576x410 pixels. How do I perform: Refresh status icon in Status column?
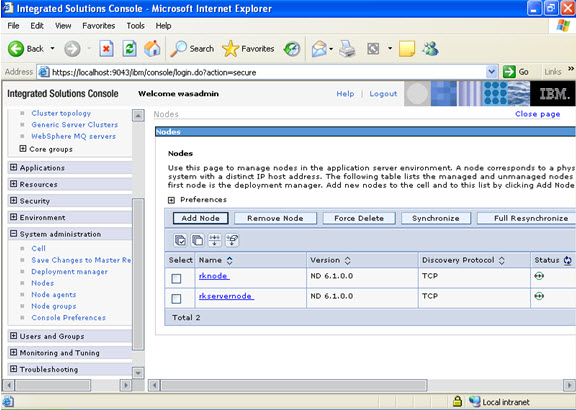[x=568, y=260]
